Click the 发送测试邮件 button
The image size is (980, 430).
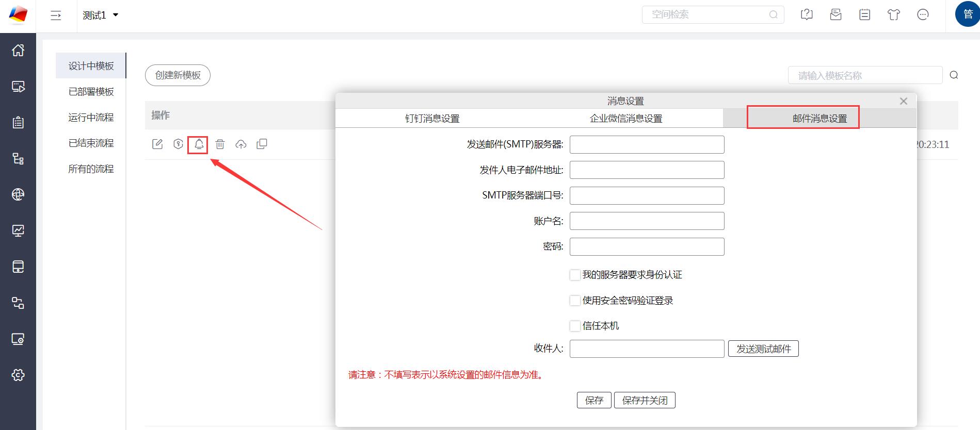[x=763, y=349]
